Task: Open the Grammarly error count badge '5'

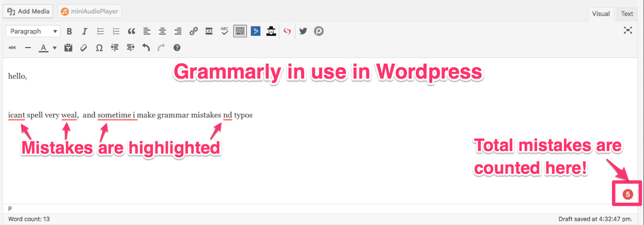Action: 627,194
